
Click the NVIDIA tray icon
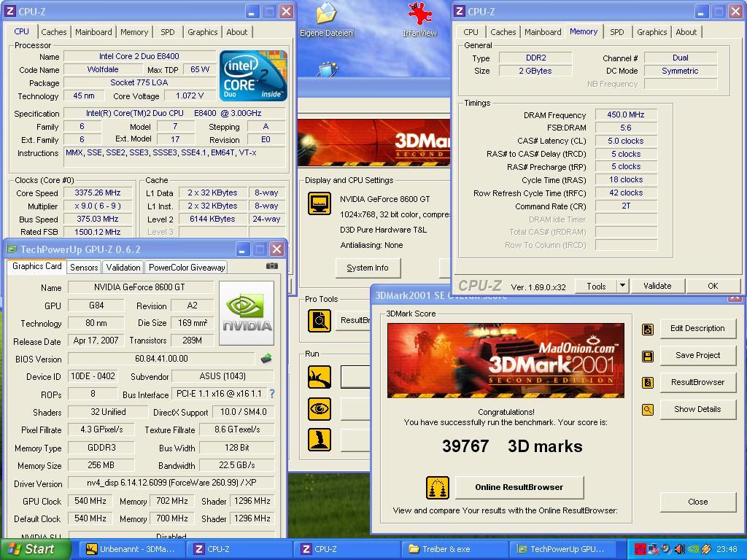click(693, 549)
